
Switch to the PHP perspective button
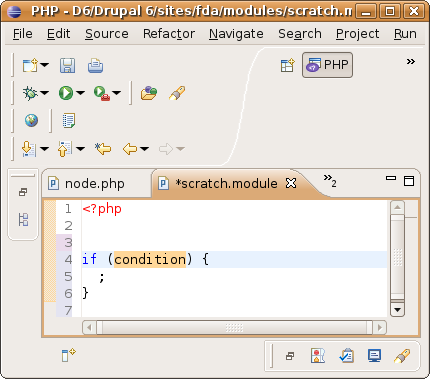coord(327,65)
